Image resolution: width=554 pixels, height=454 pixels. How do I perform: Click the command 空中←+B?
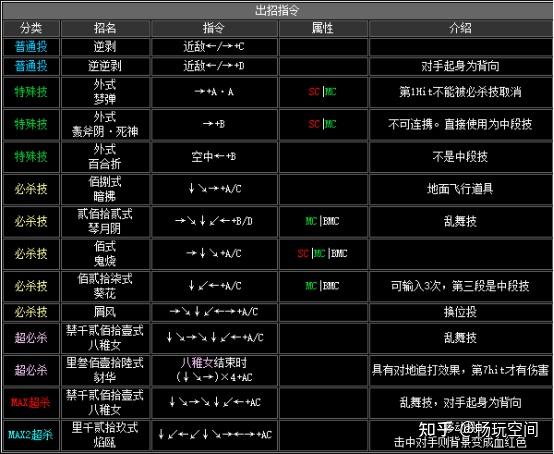click(213, 157)
